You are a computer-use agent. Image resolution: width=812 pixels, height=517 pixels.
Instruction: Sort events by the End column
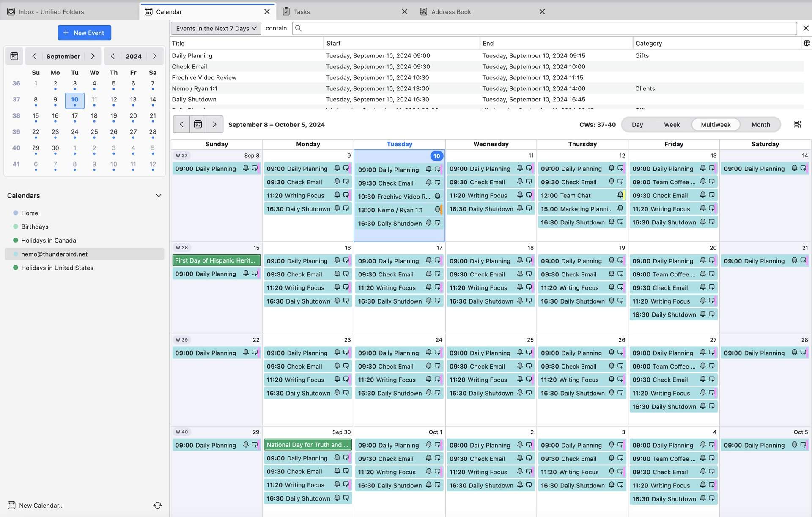[x=557, y=43]
